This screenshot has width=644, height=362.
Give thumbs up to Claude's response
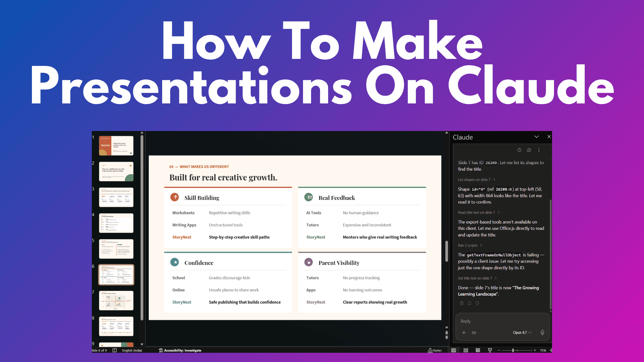469,303
